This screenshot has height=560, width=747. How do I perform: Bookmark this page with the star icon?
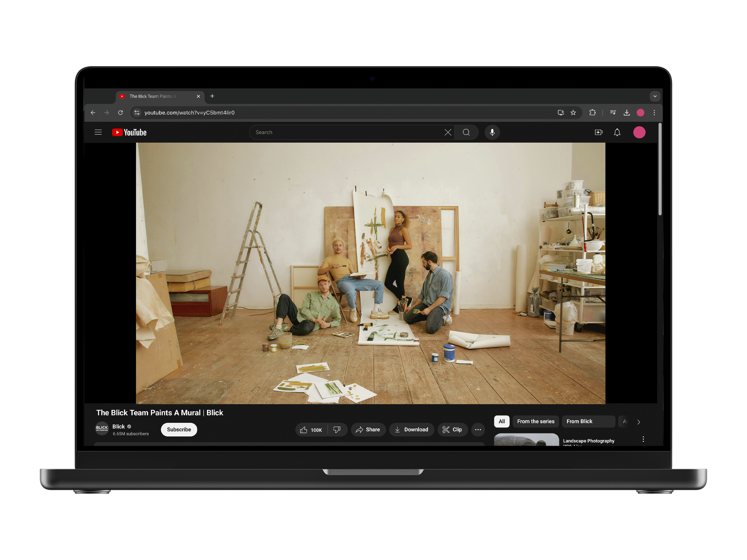pyautogui.click(x=573, y=112)
